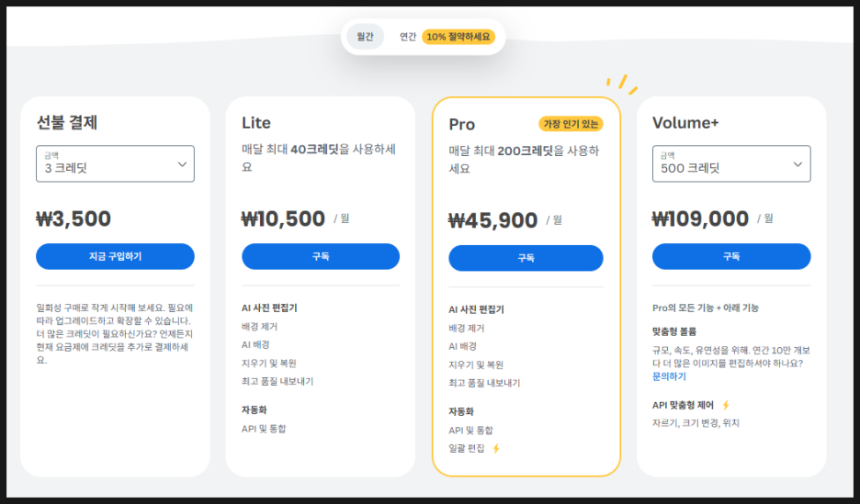
Task: Click the 가장 인기 있는 badge
Action: pyautogui.click(x=571, y=124)
